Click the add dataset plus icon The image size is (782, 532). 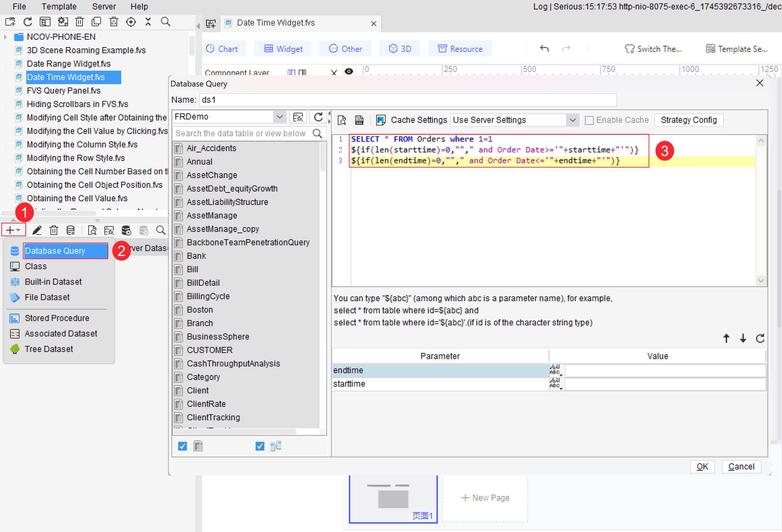(x=13, y=230)
